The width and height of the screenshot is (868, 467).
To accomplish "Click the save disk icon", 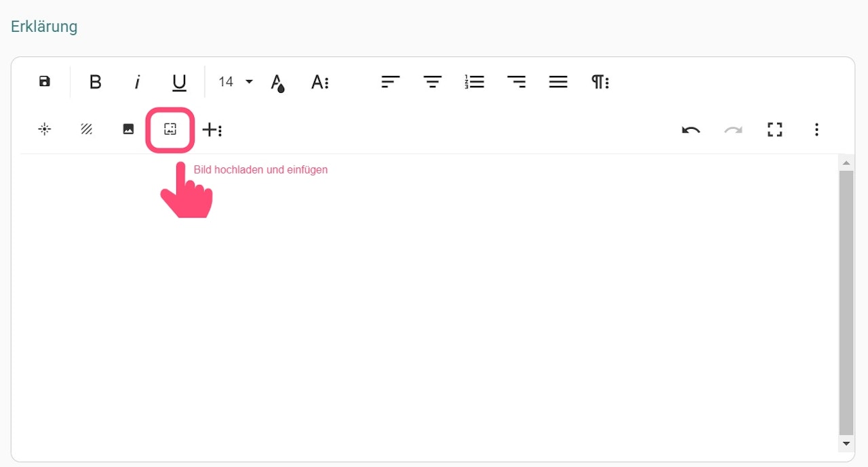I will [45, 82].
